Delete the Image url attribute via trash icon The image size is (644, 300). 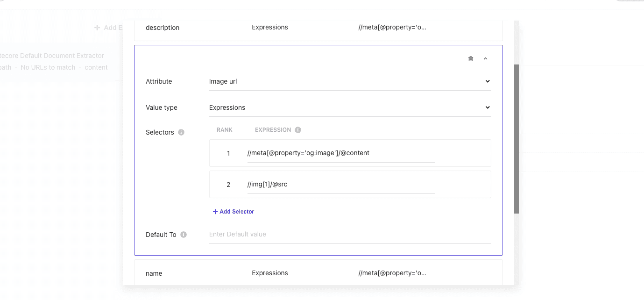(470, 59)
